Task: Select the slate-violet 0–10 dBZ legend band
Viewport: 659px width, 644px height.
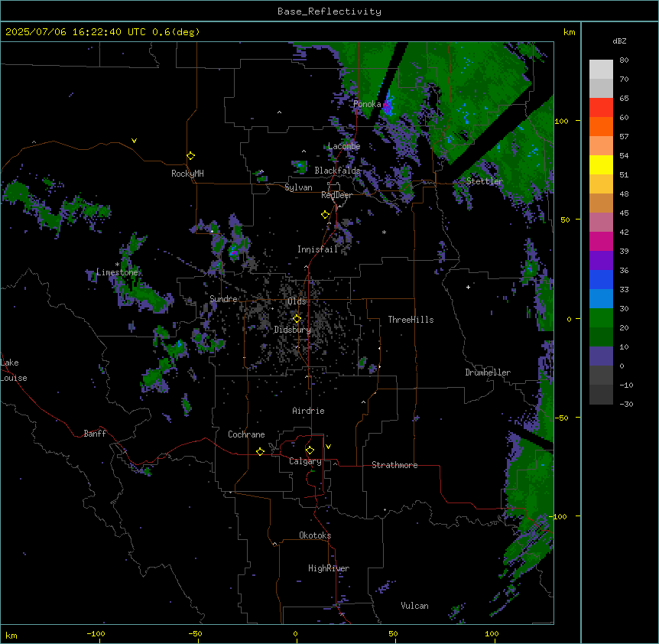Action: click(x=601, y=356)
